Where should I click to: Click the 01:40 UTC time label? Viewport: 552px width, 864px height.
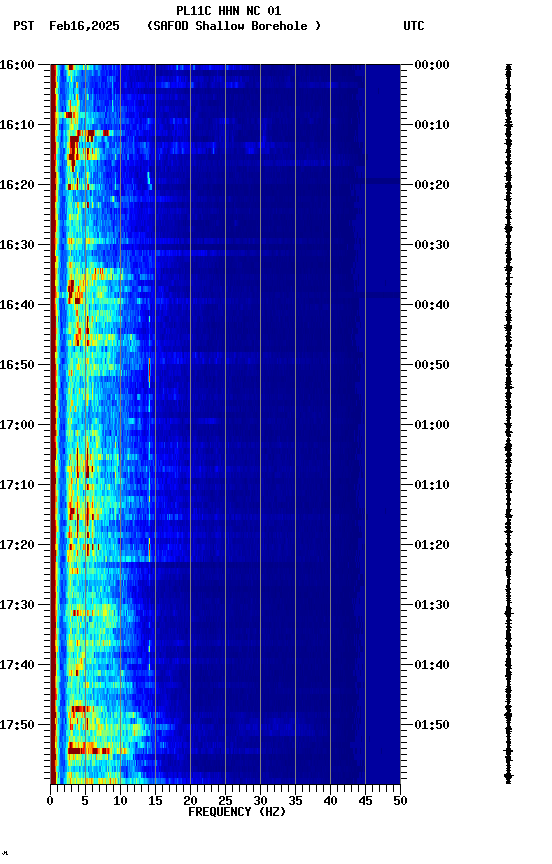pos(432,665)
